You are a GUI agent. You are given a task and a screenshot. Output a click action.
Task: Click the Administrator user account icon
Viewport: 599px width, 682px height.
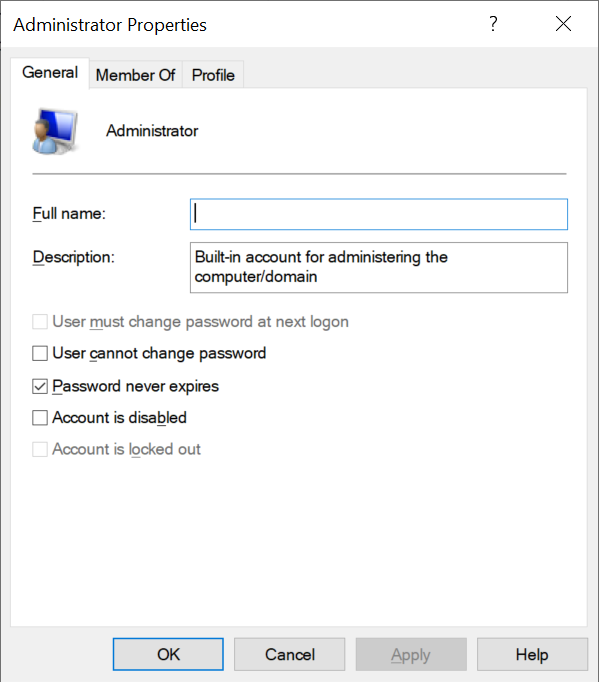(x=55, y=131)
